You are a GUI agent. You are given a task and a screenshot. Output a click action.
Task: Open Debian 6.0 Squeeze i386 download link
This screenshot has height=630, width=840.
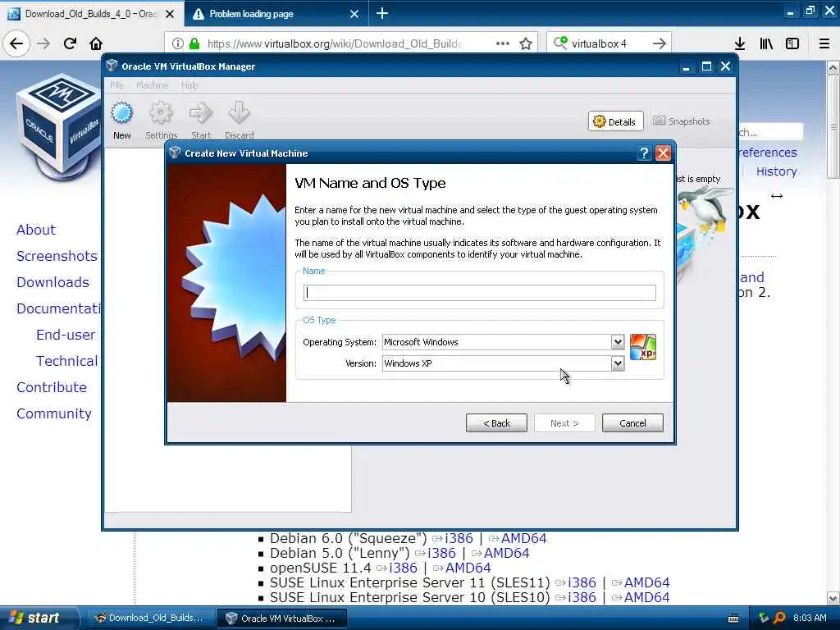(459, 538)
